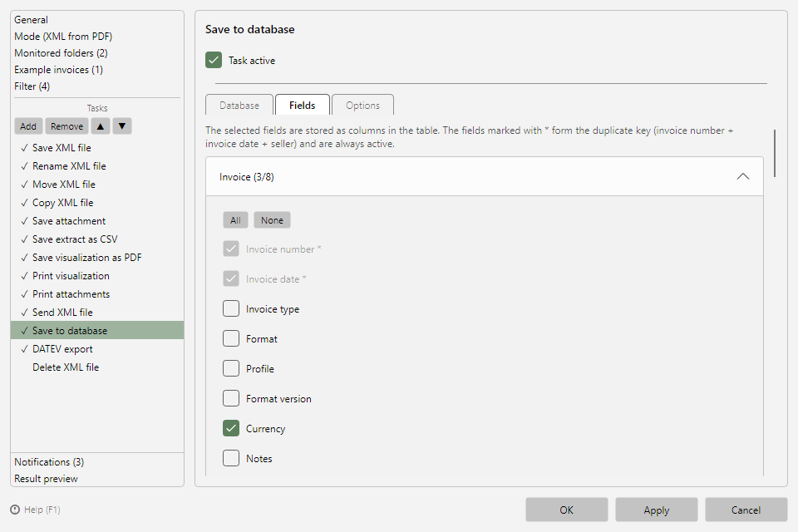
Task: Select the DATEV export task
Action: [x=96, y=349]
